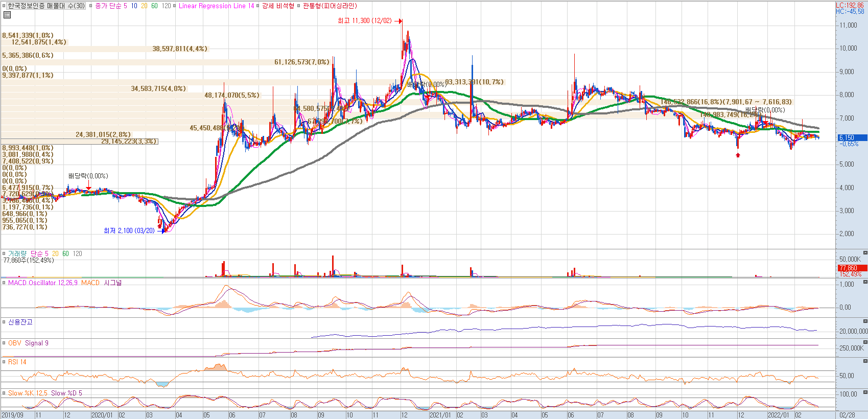Select the Signal 9 label in OBV panel
The height and width of the screenshot is (419, 868).
coord(37,343)
